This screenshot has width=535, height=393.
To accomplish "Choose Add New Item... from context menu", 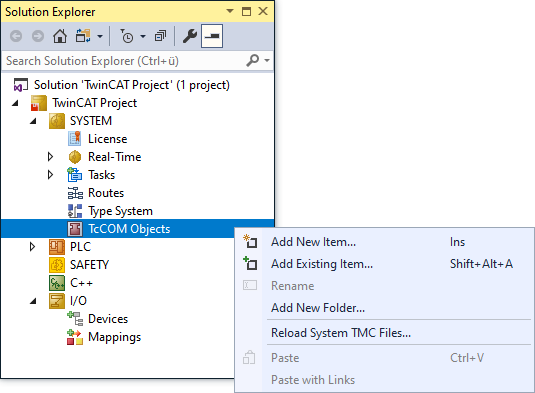I will coord(384,242).
